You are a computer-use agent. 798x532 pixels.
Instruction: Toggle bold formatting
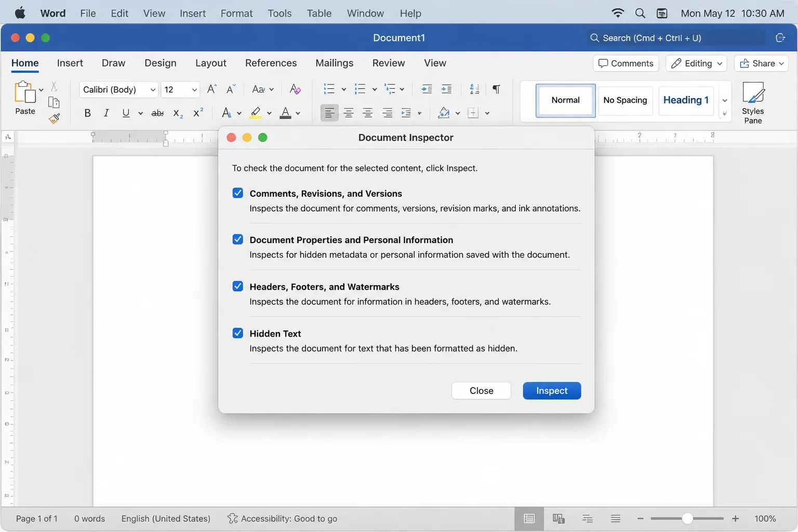pyautogui.click(x=87, y=113)
